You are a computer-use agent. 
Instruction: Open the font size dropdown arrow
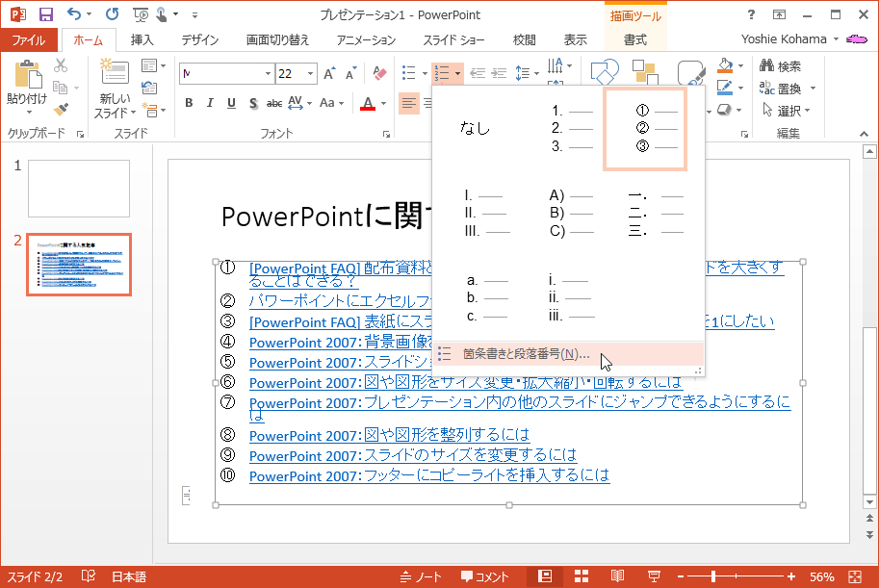click(310, 73)
